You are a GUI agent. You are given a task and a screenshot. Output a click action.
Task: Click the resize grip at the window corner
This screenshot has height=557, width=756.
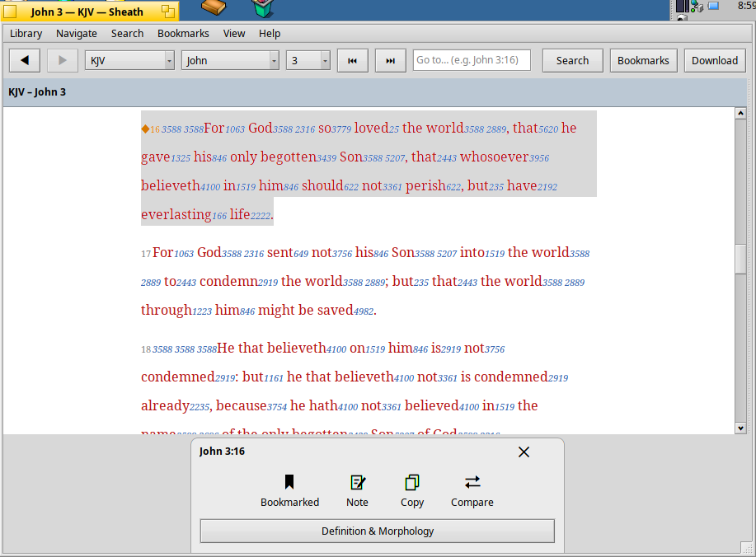click(x=747, y=547)
